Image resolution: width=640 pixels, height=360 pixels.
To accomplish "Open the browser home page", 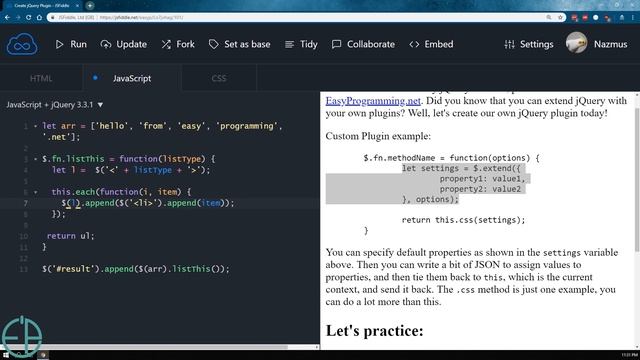I will pos(39,18).
